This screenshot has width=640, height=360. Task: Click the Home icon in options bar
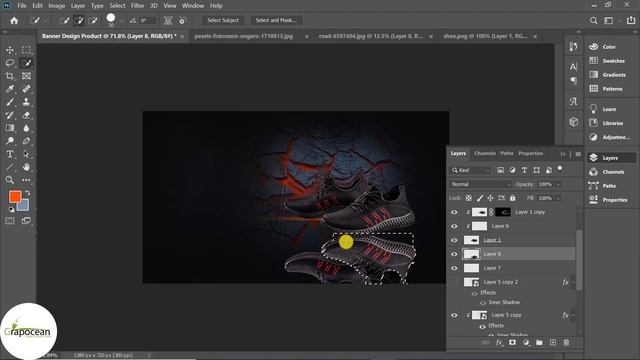tap(14, 20)
